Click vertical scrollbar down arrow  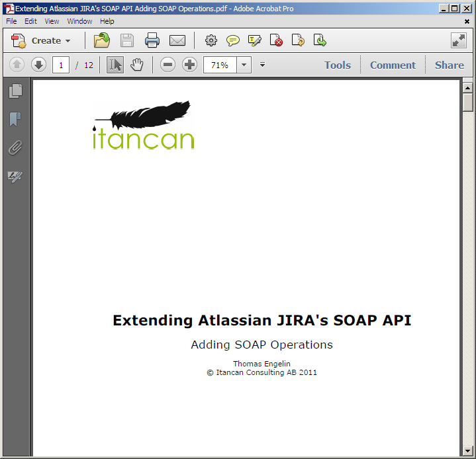pos(467,451)
